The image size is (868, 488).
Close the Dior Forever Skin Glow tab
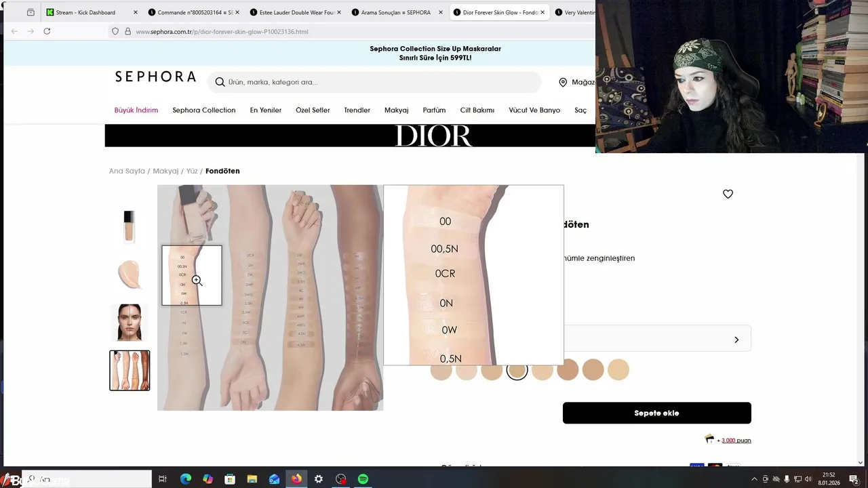[542, 12]
